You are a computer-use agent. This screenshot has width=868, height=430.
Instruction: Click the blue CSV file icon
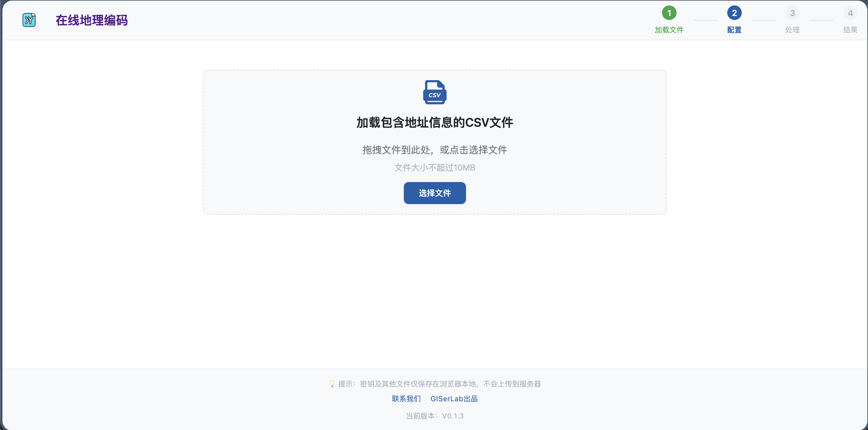click(x=435, y=92)
